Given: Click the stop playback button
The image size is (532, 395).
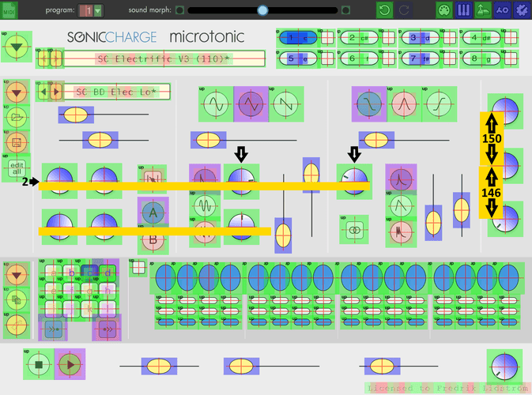Looking at the screenshot, I should coord(39,364).
